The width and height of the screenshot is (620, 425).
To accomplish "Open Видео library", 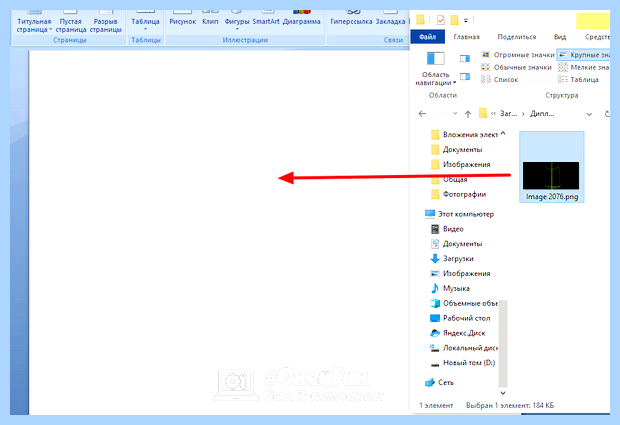I will click(x=447, y=229).
